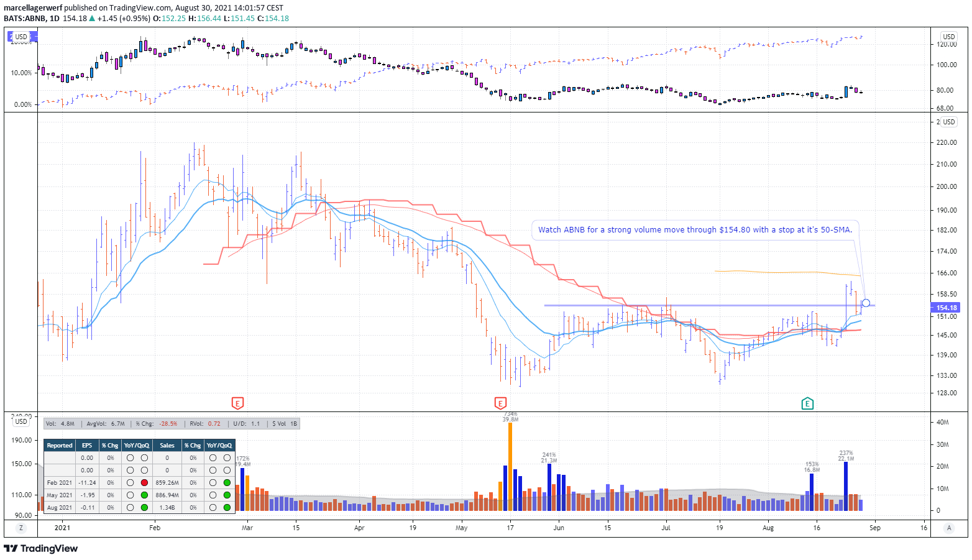Click the 153% 16.8M volume label
Screen dimensions: 972x560
[812, 467]
